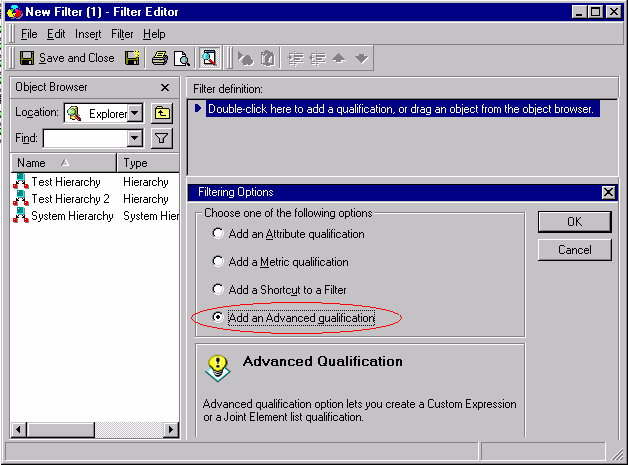Screen dimensions: 628x465
Task: Open the Edit menu
Action: point(56,34)
